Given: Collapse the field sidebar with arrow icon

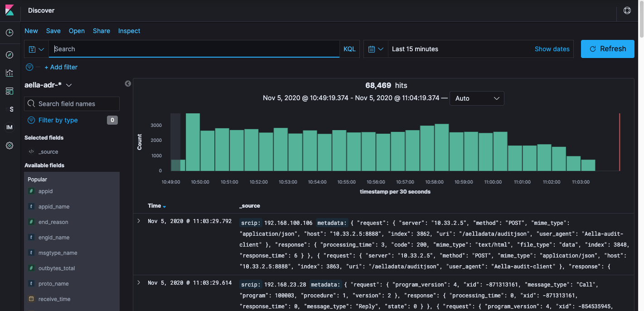Looking at the screenshot, I should (x=128, y=83).
